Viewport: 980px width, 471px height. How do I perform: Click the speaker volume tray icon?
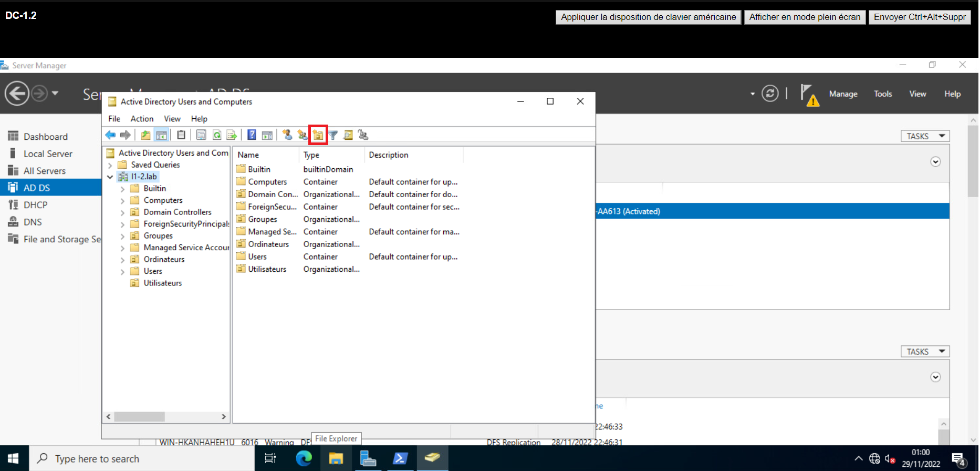[890, 458]
